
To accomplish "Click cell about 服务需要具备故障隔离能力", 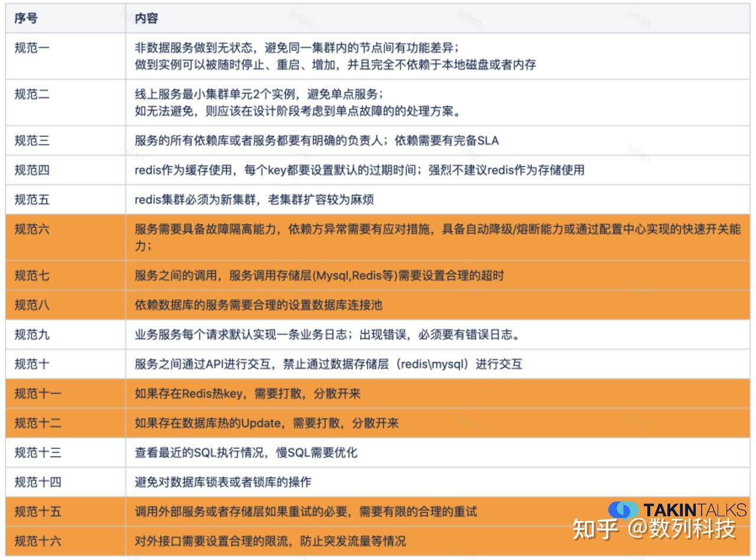I will pos(438,237).
